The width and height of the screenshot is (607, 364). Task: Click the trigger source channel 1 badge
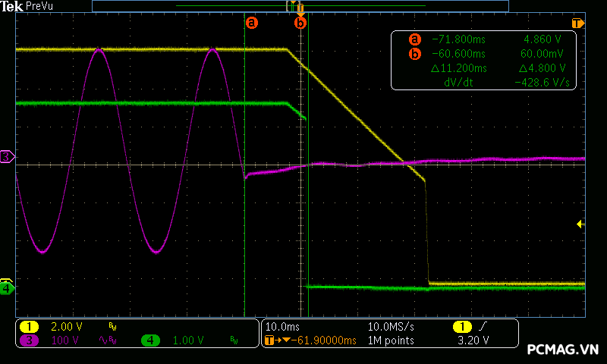(x=461, y=327)
